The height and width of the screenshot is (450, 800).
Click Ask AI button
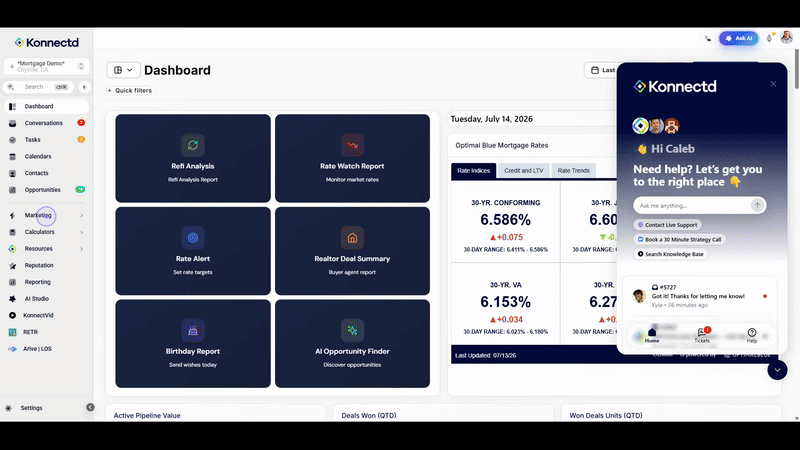pyautogui.click(x=738, y=38)
